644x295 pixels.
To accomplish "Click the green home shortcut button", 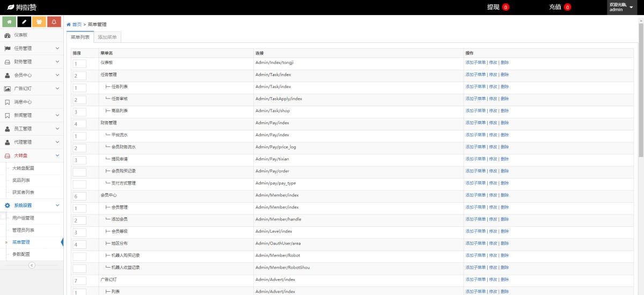I will [9, 21].
